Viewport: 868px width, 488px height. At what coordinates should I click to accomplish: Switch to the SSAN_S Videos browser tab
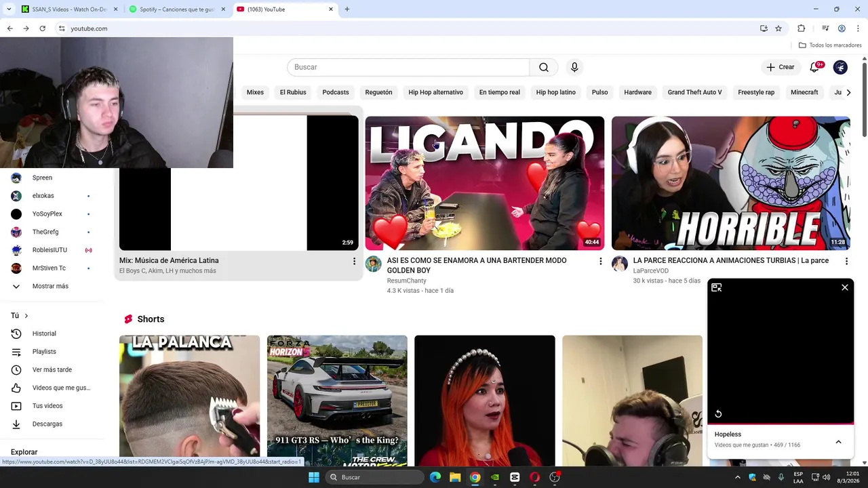(68, 9)
